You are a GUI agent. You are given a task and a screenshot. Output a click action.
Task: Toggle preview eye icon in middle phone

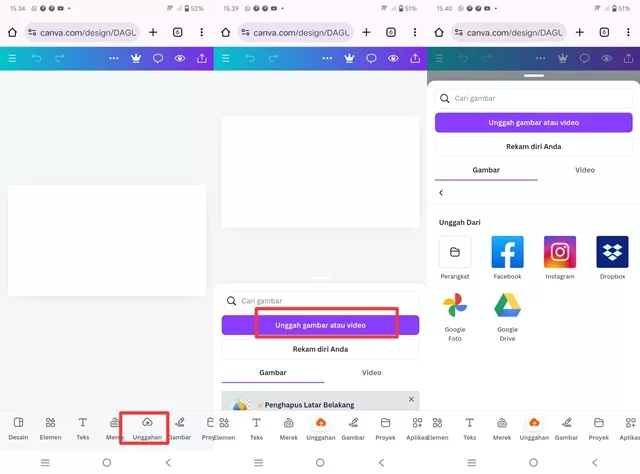[x=393, y=58]
